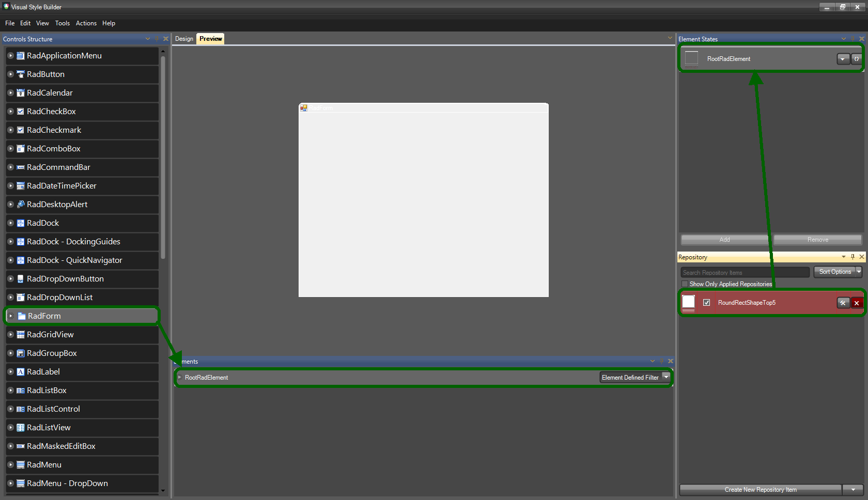The height and width of the screenshot is (500, 868).
Task: Open the Repository panel options arrow
Action: tap(844, 257)
